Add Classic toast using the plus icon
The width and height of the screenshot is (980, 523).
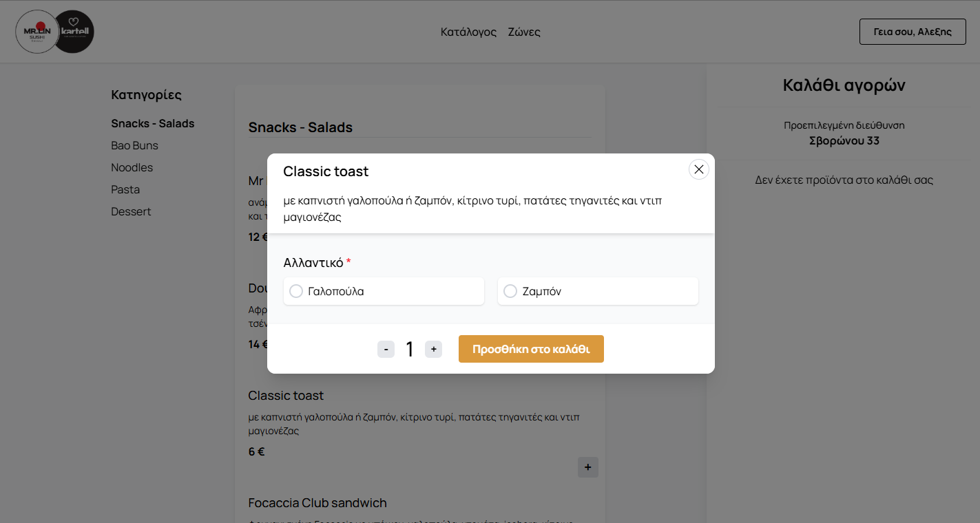tap(587, 467)
